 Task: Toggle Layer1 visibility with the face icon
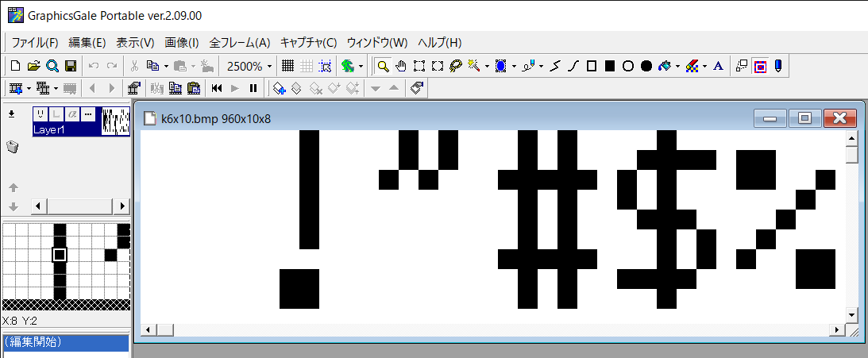click(x=40, y=114)
